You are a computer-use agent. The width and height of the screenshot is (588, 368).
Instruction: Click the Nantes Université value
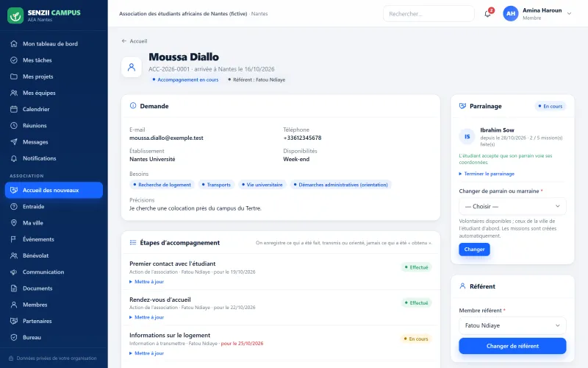[152, 159]
